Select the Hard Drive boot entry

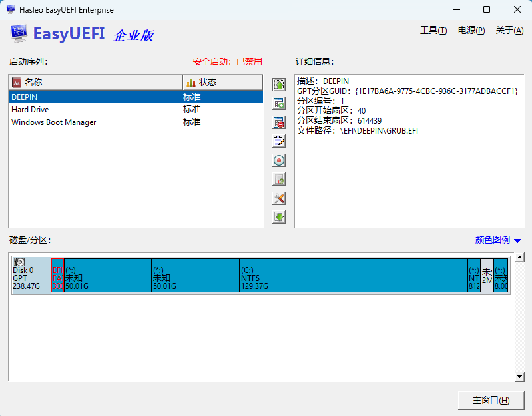[x=136, y=110]
